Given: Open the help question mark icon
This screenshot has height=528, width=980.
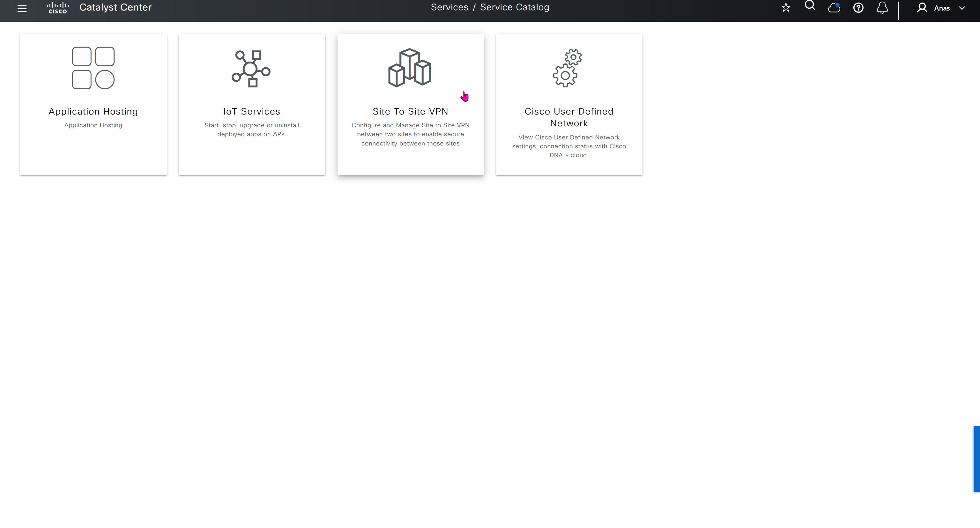Looking at the screenshot, I should [x=858, y=8].
